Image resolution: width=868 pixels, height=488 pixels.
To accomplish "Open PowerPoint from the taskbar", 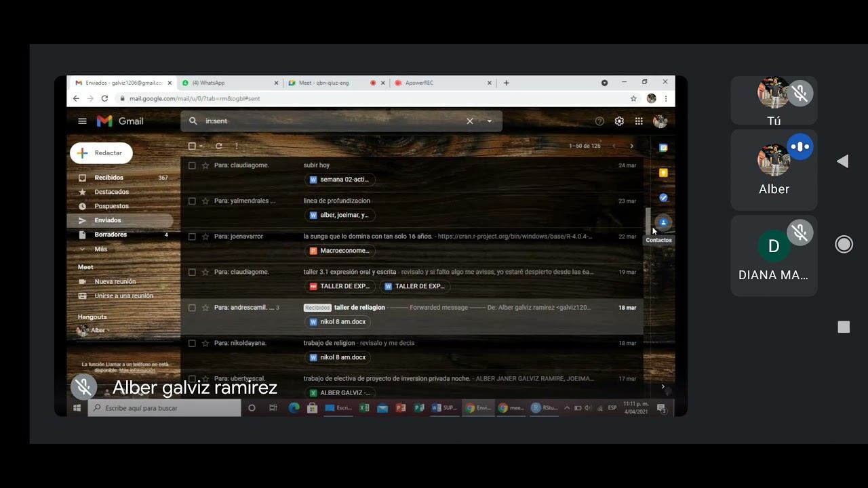I will pyautogui.click(x=401, y=408).
